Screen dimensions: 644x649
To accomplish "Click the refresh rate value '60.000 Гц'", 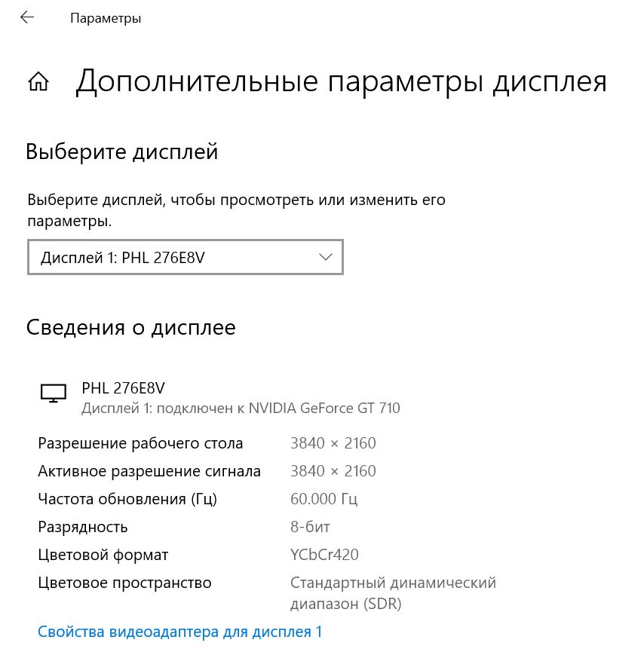I will click(x=324, y=499).
